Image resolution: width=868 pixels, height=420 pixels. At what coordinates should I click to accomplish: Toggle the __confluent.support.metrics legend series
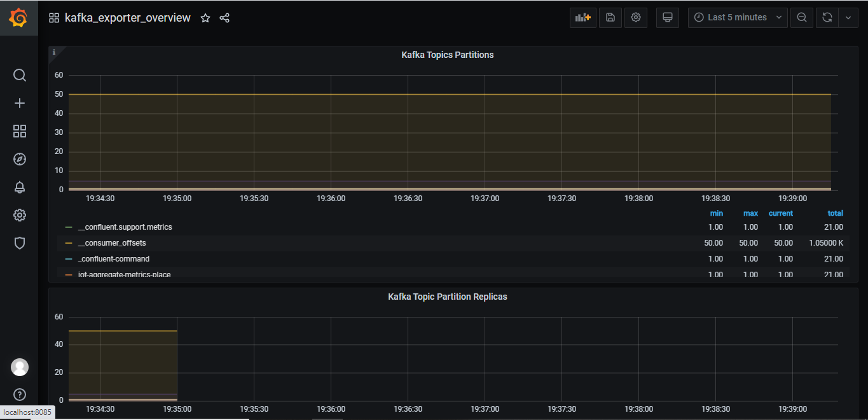tap(125, 227)
